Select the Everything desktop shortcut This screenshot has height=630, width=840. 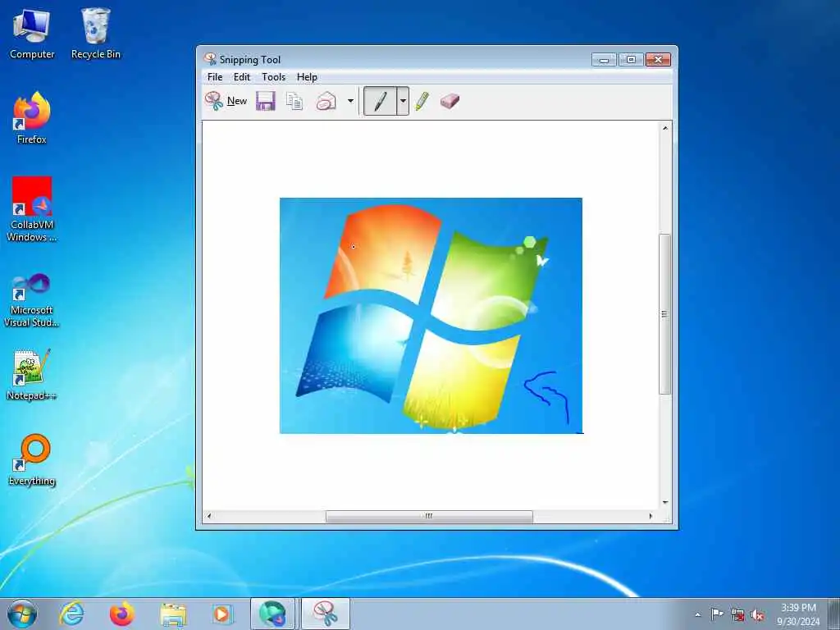[x=32, y=459]
